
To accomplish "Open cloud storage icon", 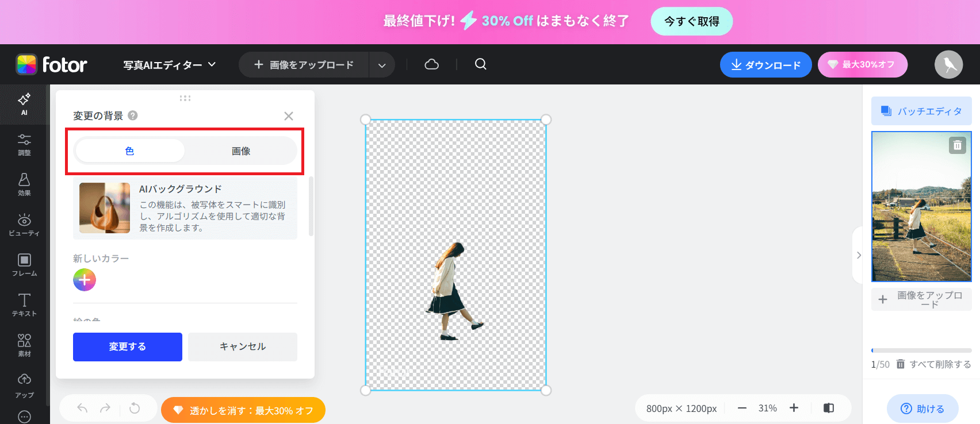I will click(432, 64).
